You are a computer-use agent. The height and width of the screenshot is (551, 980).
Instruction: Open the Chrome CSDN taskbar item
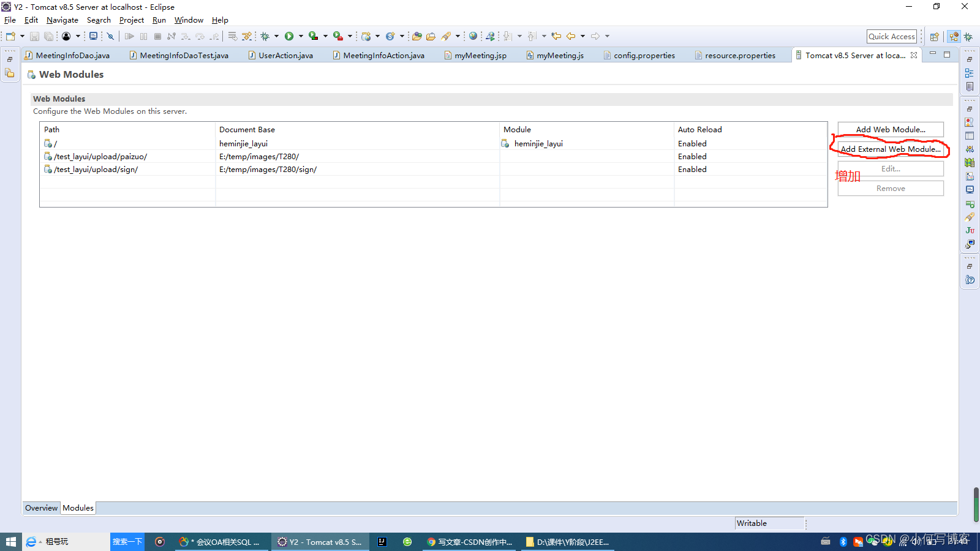coord(470,542)
